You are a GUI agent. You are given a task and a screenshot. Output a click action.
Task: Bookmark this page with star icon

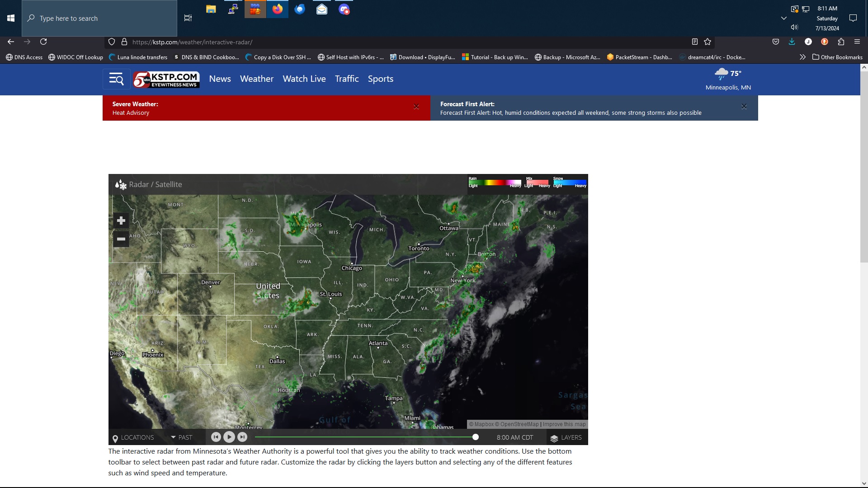click(708, 42)
